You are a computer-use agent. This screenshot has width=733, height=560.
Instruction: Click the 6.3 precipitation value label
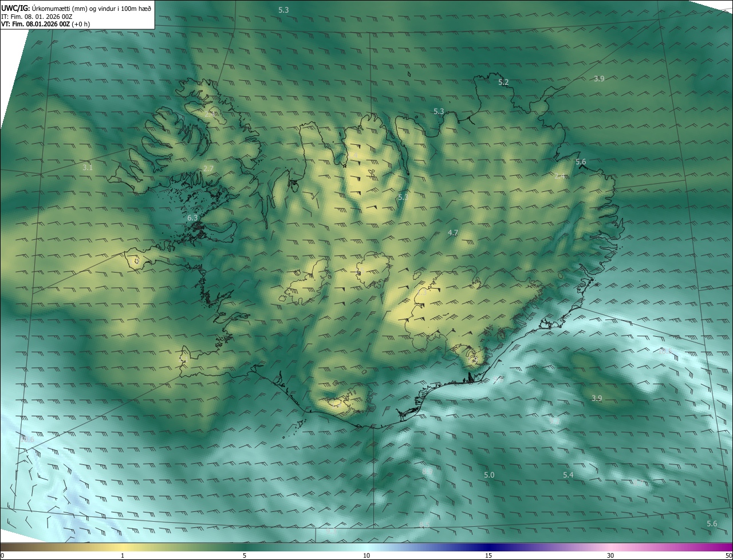click(192, 218)
